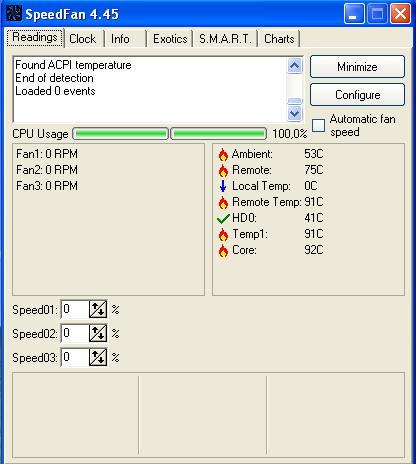Viewport: 416px width, 464px height.
Task: Click the 100,0% CPU usage value
Action: click(x=290, y=134)
